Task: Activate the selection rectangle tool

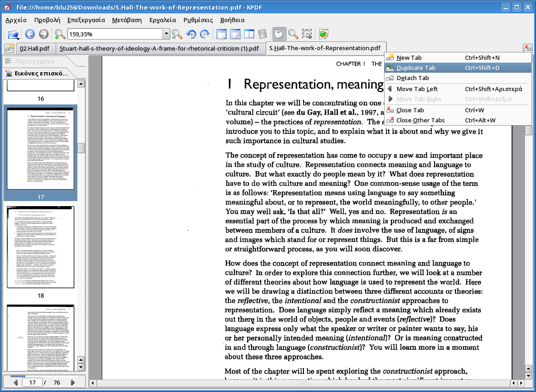Action: (x=307, y=34)
